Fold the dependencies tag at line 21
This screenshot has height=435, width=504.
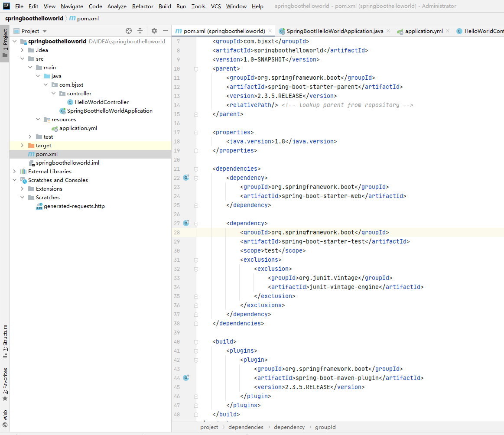click(196, 169)
